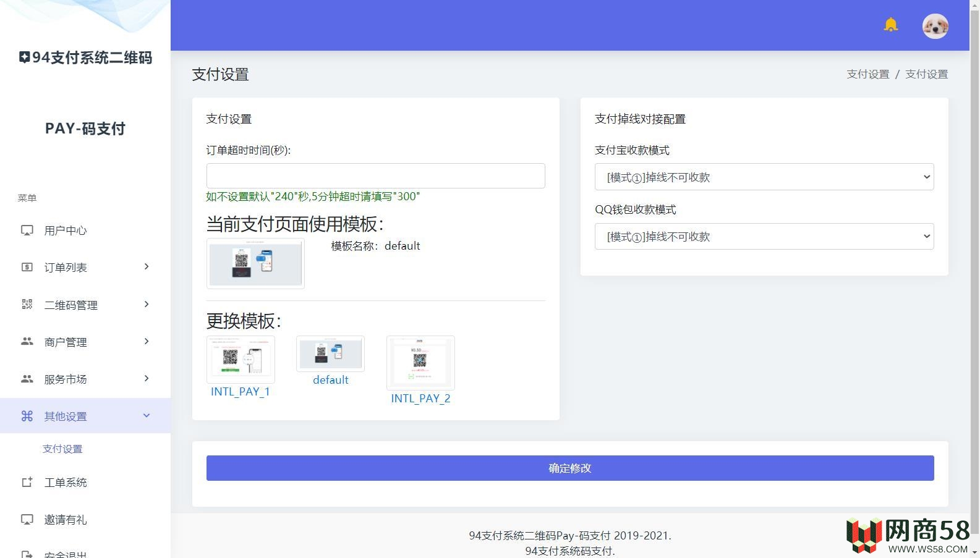This screenshot has height=558, width=980.
Task: Click the 邀请有礼 monitor icon
Action: coord(27,520)
